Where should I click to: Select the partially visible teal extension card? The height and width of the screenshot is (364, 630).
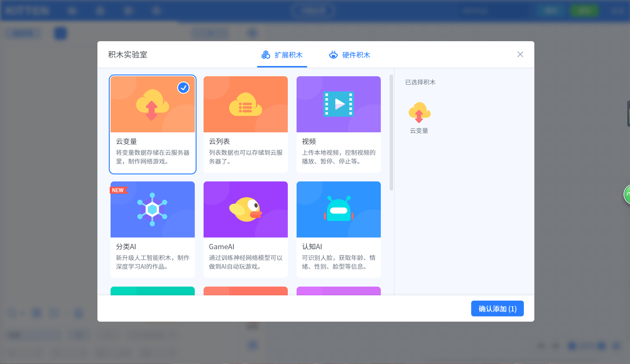(153, 291)
